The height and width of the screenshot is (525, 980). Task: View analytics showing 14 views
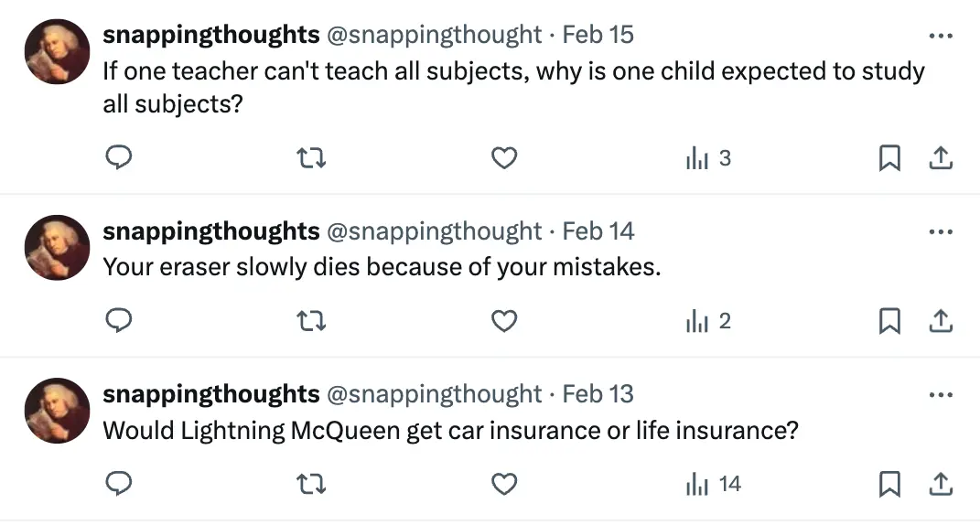tap(713, 485)
